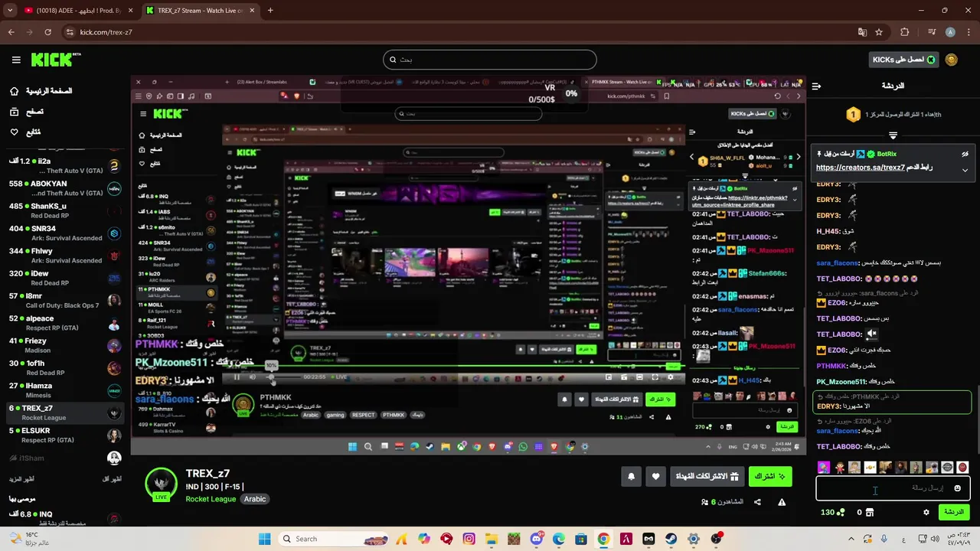Viewport: 980px width, 551px height.
Task: Open the tab search dropdown arrow
Action: point(10,11)
